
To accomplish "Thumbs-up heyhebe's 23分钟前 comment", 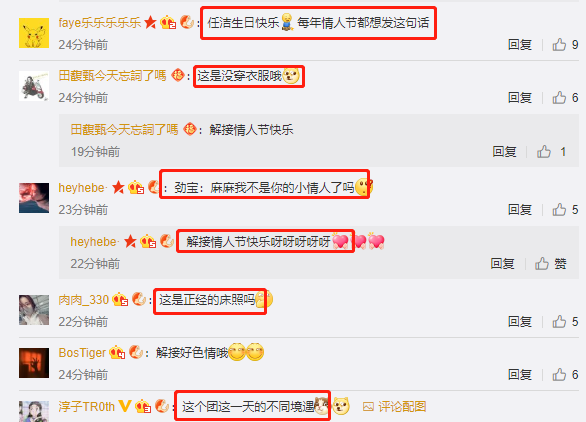I will click(x=559, y=210).
